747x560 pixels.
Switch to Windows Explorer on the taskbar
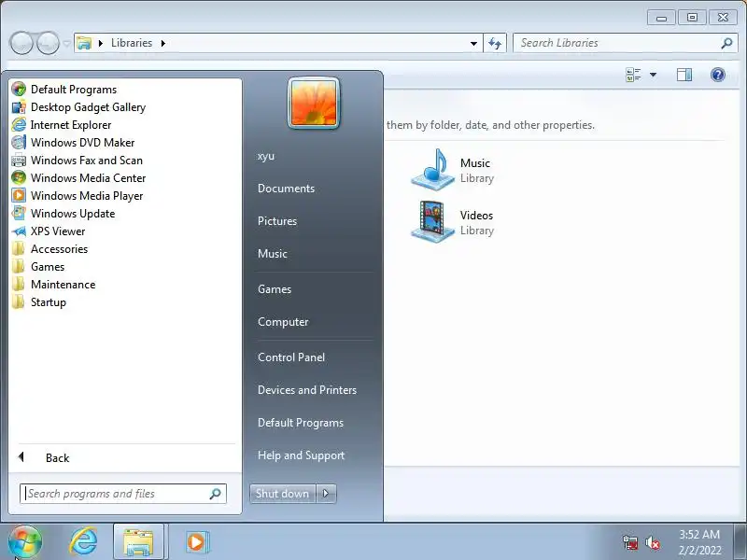pyautogui.click(x=138, y=542)
